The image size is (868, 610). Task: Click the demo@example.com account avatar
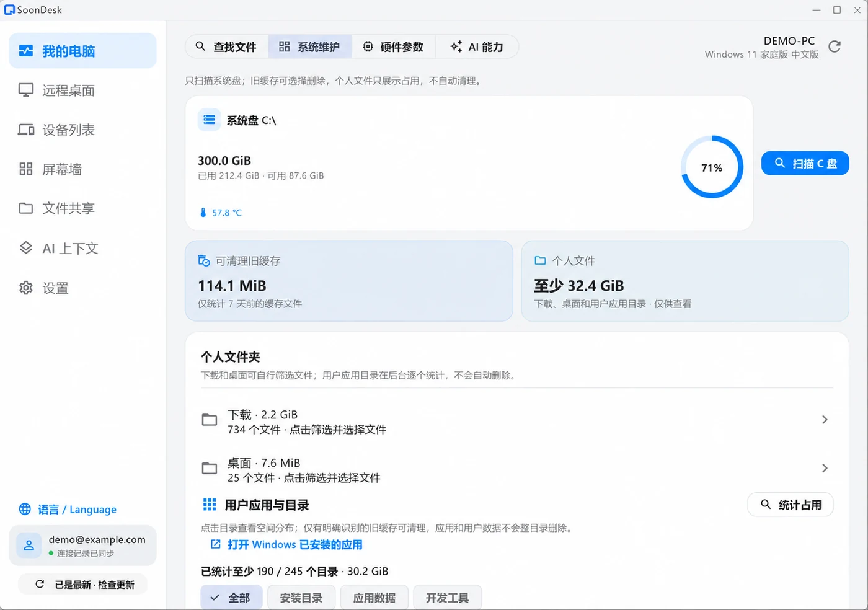pos(29,546)
